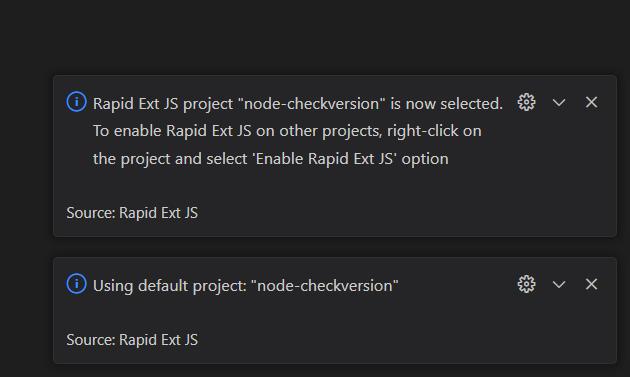Select the "node-checkversion" name in the bottom notification
Viewport: 630px width, 377px height.
click(x=325, y=286)
